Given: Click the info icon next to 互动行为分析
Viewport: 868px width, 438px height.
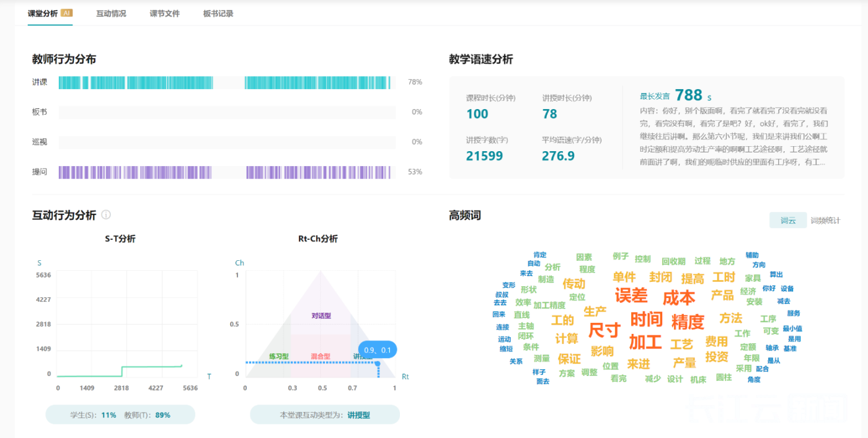Looking at the screenshot, I should pyautogui.click(x=106, y=215).
